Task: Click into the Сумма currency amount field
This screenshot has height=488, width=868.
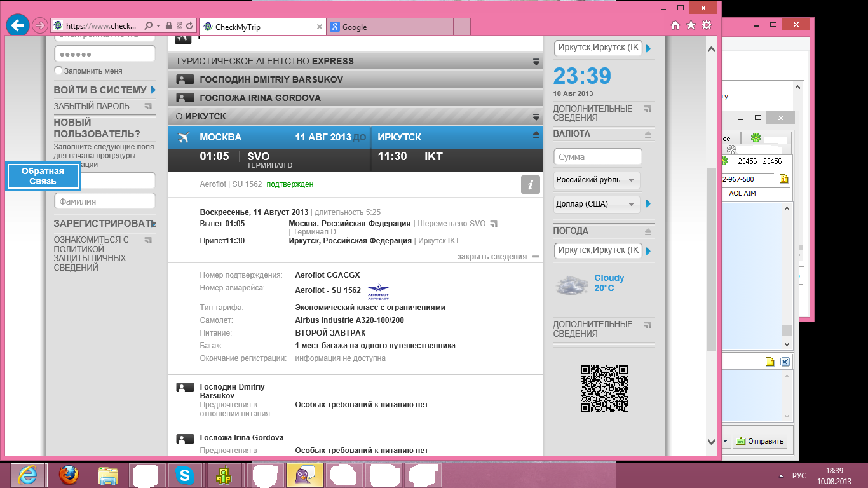Action: [598, 157]
